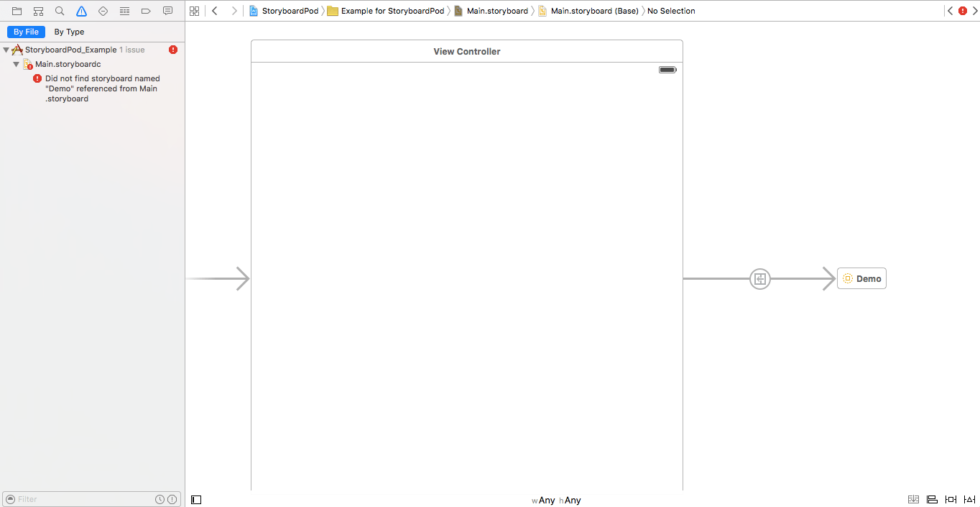Open the Pin constraints popup
This screenshot has height=507, width=980.
pyautogui.click(x=951, y=500)
